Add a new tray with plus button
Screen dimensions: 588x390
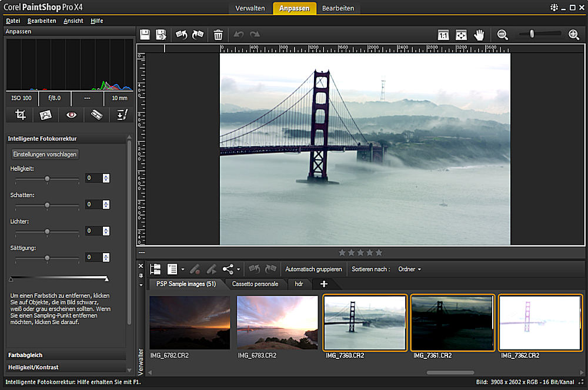tap(324, 284)
